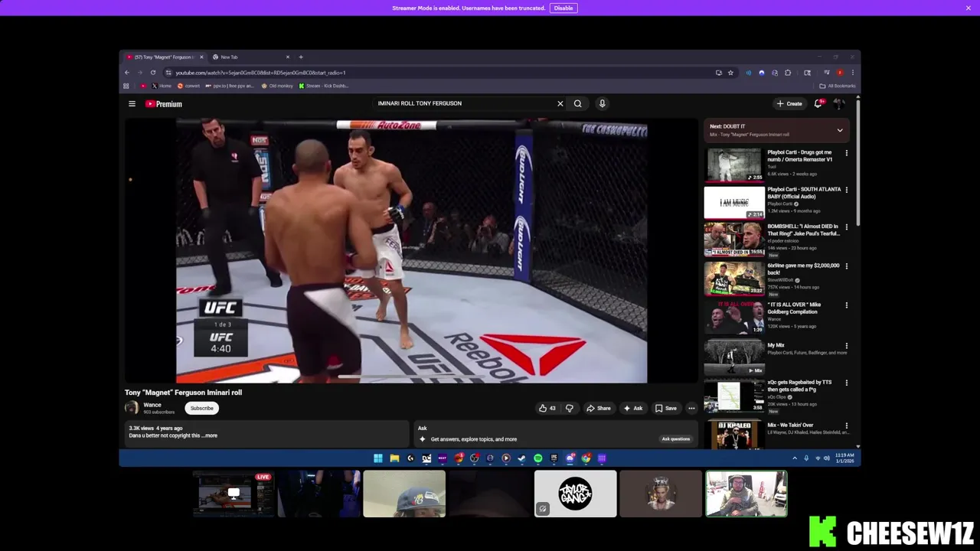Expand description with ...more
Image resolution: width=980 pixels, height=551 pixels.
click(210, 435)
